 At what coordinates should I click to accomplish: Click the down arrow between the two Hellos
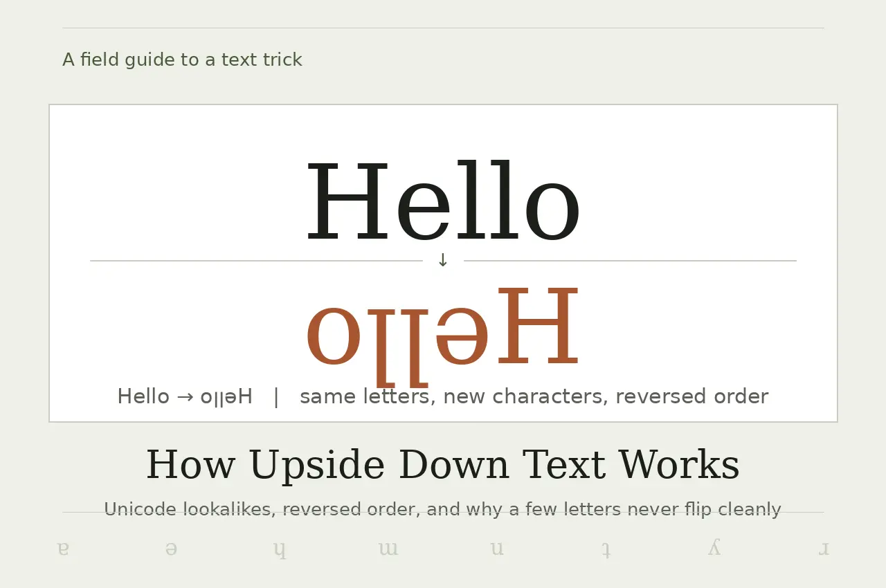pyautogui.click(x=443, y=261)
